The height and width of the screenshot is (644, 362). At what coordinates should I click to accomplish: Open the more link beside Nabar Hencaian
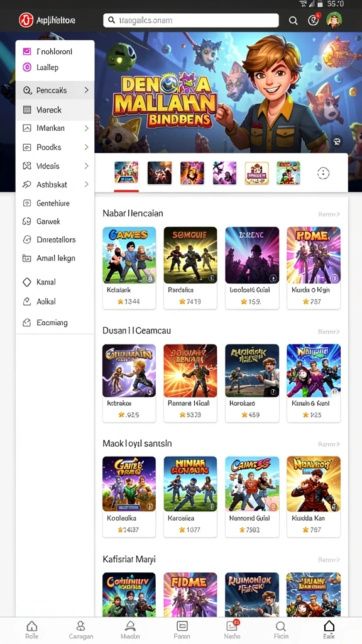(329, 214)
